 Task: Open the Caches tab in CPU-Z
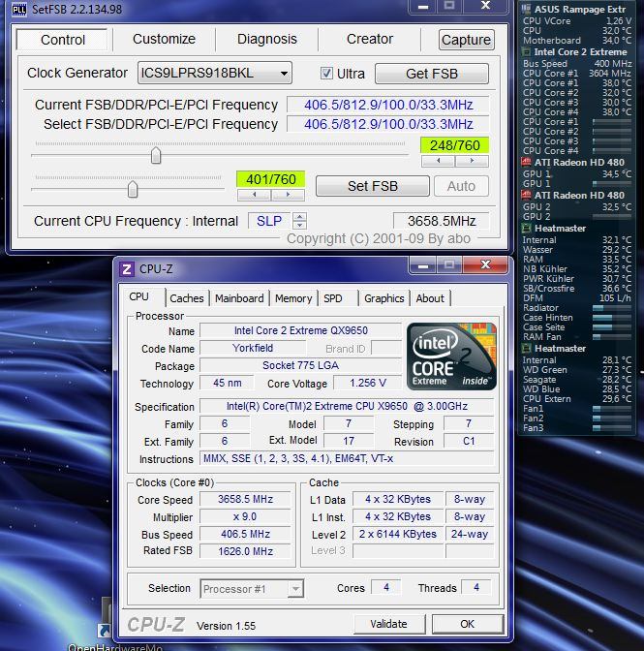(x=187, y=298)
